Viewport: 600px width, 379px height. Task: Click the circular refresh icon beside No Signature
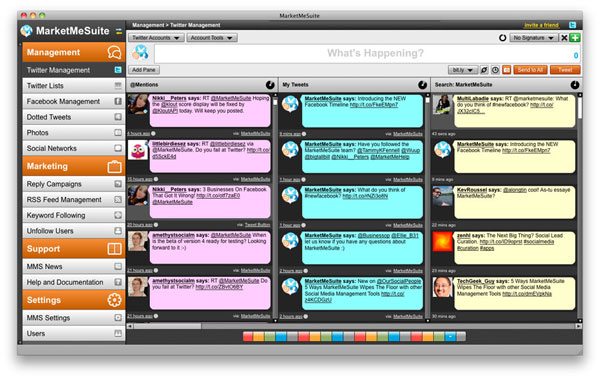coord(502,38)
